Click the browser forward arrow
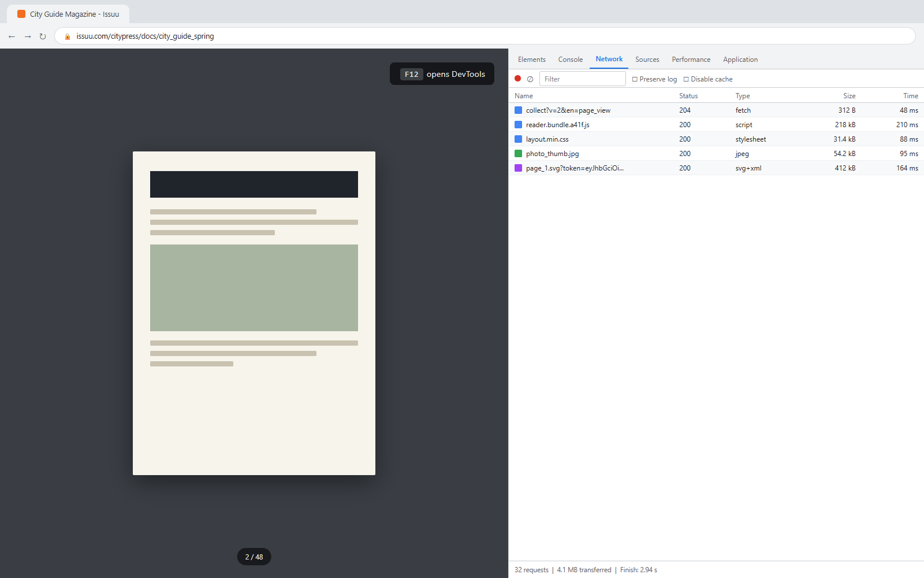Image resolution: width=924 pixels, height=578 pixels. (x=27, y=36)
